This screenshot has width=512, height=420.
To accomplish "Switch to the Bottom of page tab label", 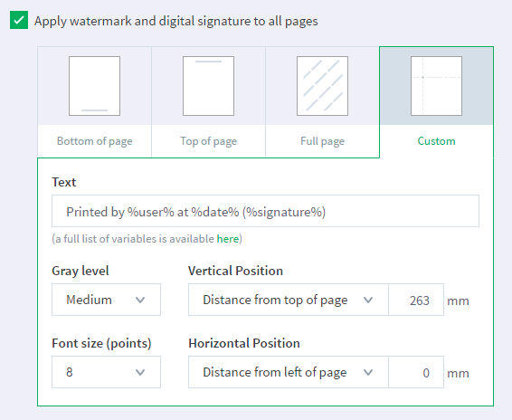I will tap(94, 141).
